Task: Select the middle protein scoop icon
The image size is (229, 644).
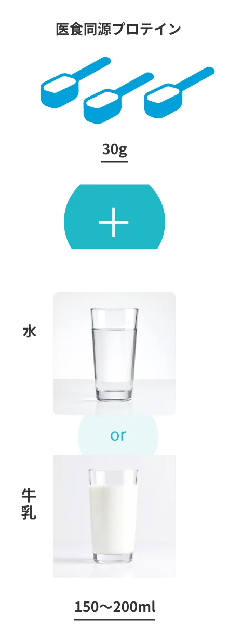Action: pos(119,98)
